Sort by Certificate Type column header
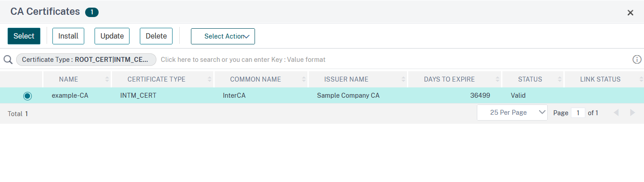Screen dimensions: 644x182 click(156, 79)
